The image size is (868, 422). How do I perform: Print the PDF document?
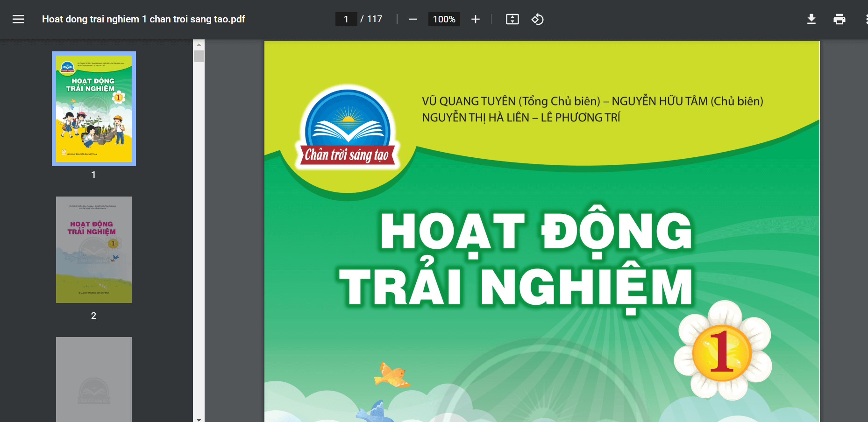tap(840, 19)
